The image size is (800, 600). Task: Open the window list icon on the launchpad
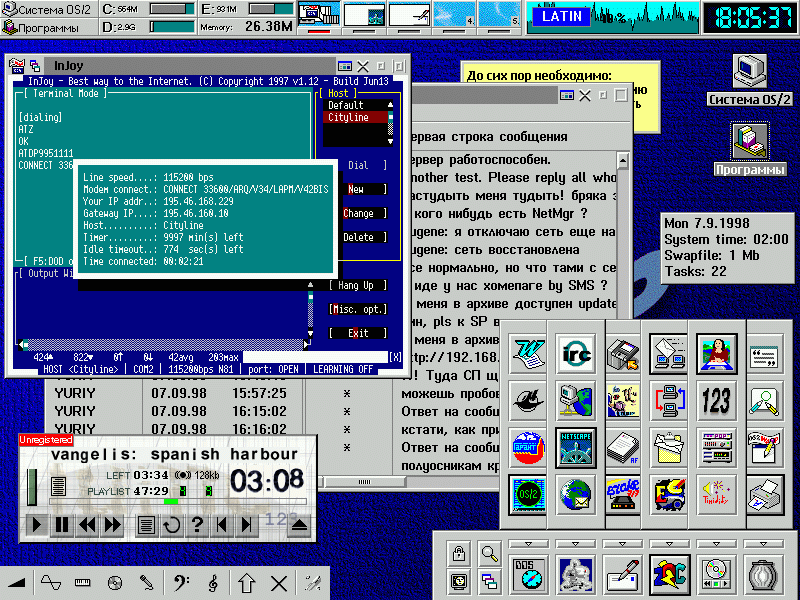pyautogui.click(x=489, y=581)
